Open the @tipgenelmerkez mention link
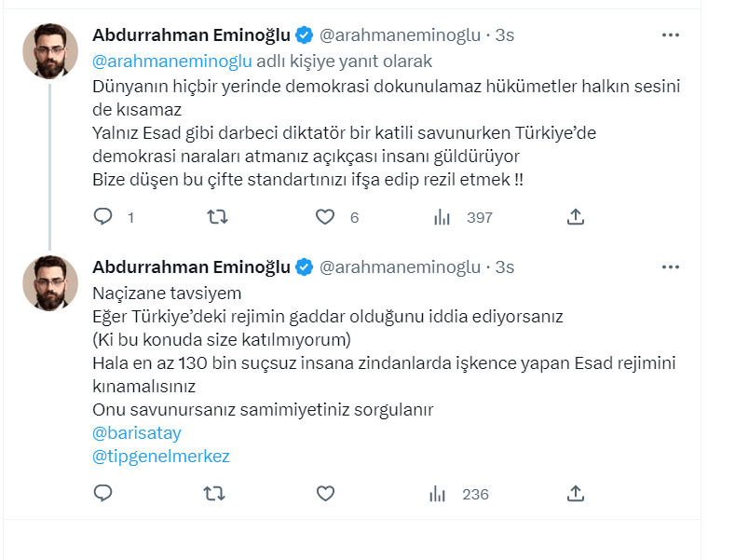The width and height of the screenshot is (735, 560). coord(161,457)
